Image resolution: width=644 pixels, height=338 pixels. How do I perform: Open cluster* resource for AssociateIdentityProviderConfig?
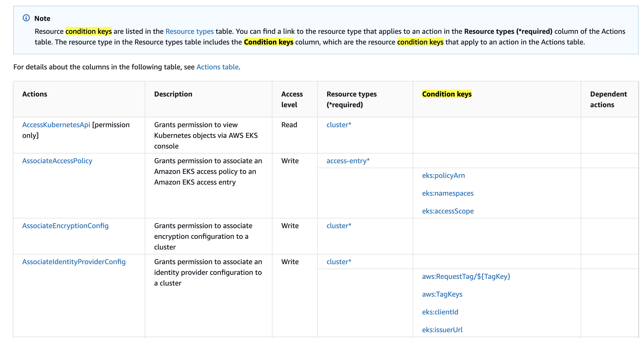click(338, 262)
